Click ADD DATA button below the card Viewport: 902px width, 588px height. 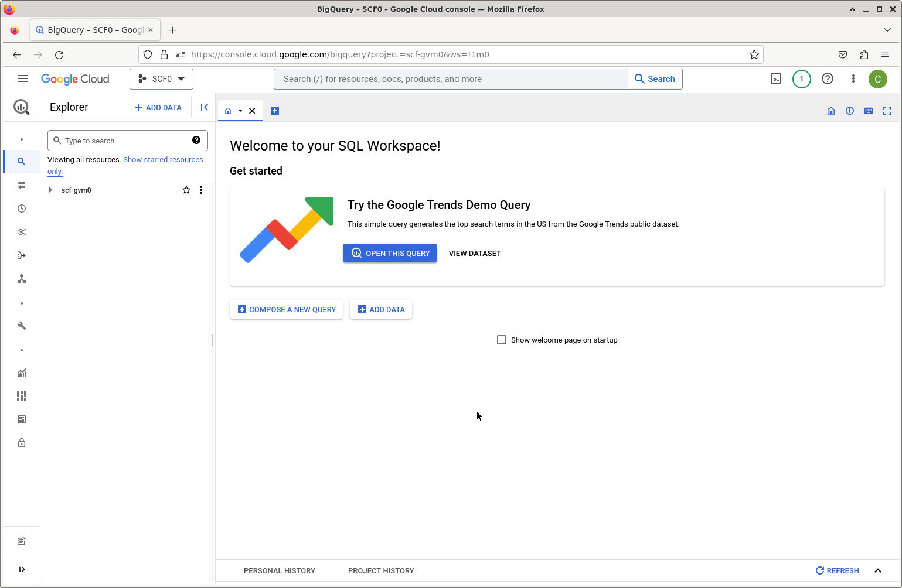pyautogui.click(x=381, y=310)
